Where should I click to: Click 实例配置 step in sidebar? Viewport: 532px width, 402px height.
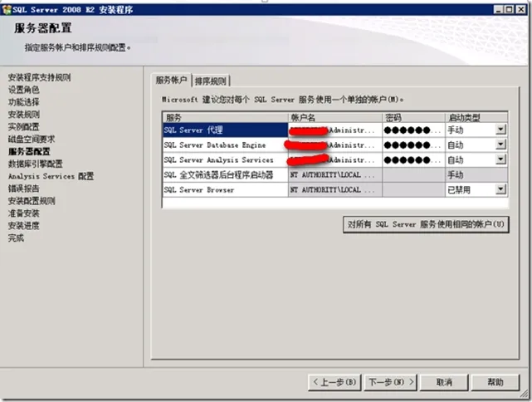tap(24, 126)
